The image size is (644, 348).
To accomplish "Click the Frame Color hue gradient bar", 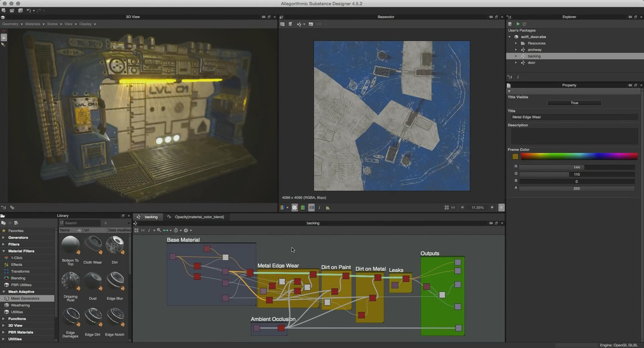I will (579, 157).
